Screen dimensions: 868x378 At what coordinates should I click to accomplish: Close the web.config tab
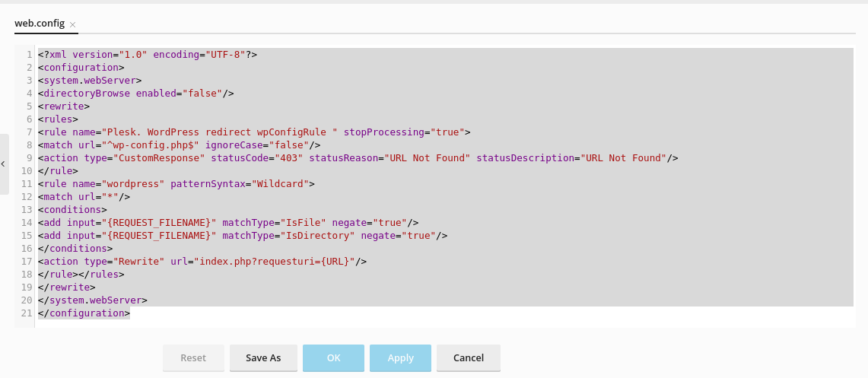click(72, 25)
